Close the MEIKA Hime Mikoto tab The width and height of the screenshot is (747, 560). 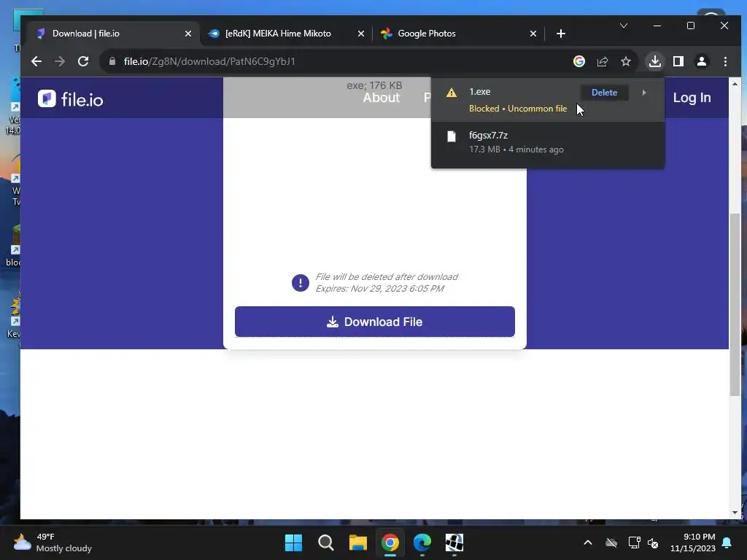click(x=360, y=34)
